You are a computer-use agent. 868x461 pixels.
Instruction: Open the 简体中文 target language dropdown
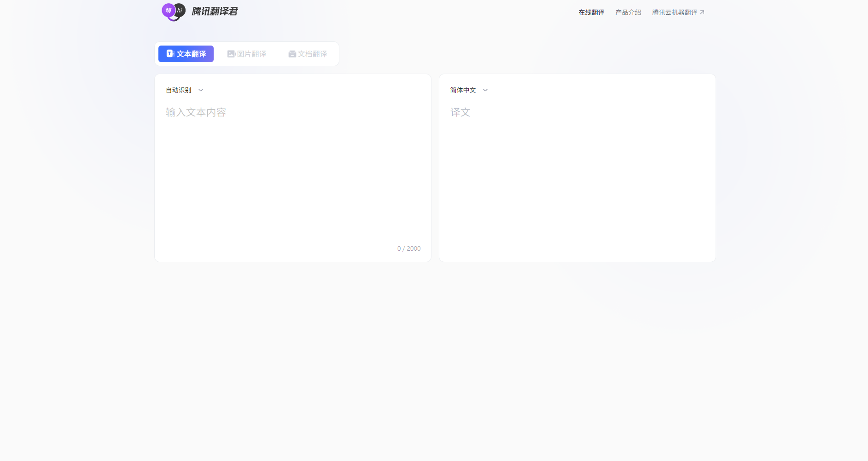468,90
